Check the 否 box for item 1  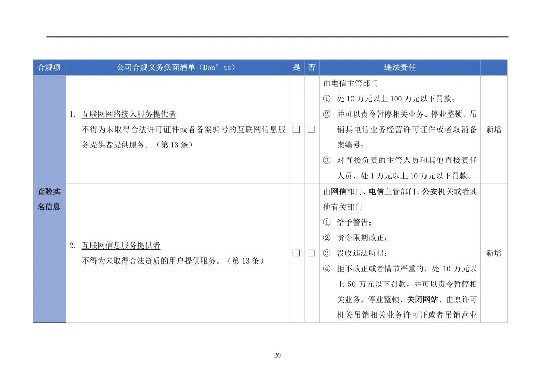pos(311,129)
